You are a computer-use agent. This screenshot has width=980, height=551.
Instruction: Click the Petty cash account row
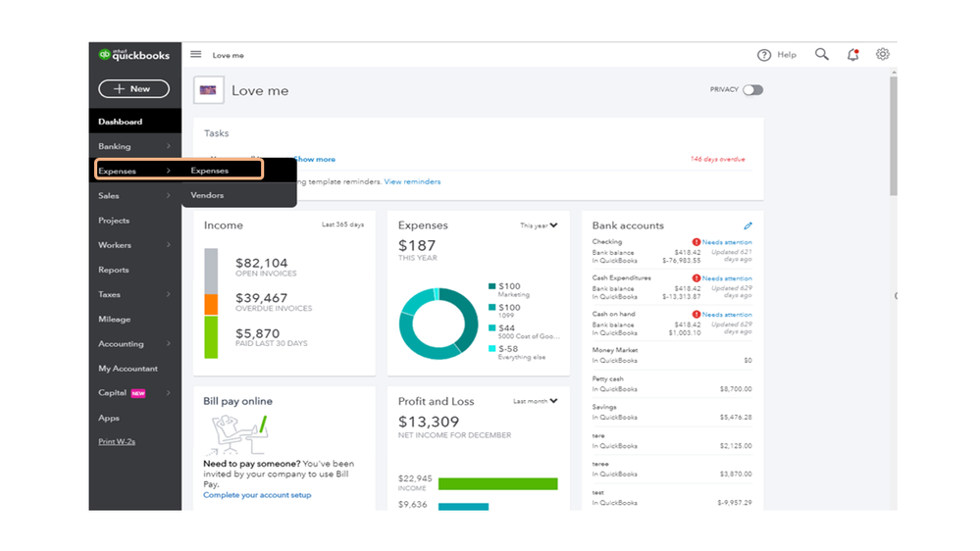672,383
